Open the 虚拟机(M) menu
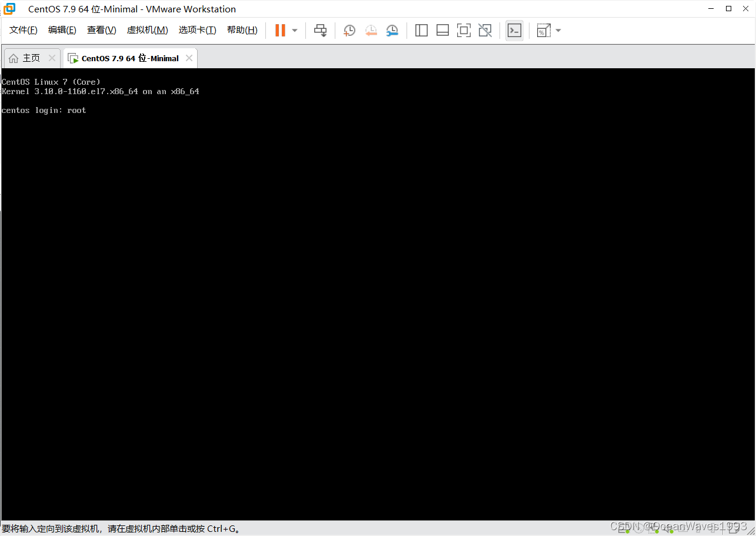 click(x=148, y=30)
